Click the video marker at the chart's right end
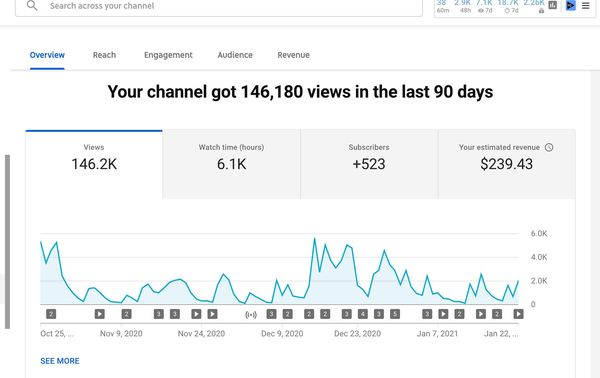Viewport: 600px width, 378px height. pos(518,314)
